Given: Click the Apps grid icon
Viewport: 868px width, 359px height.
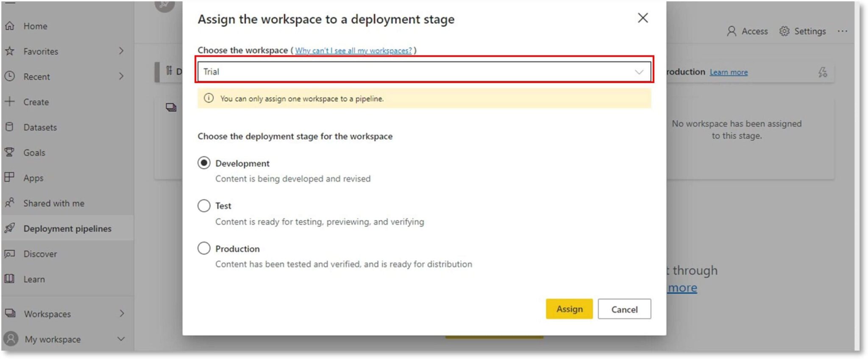Looking at the screenshot, I should coord(9,177).
